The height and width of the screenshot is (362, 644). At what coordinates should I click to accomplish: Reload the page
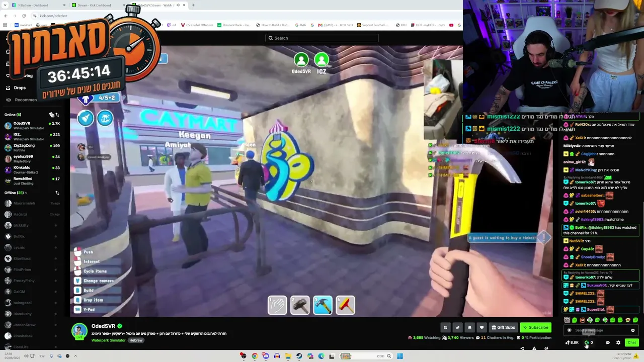pyautogui.click(x=24, y=16)
